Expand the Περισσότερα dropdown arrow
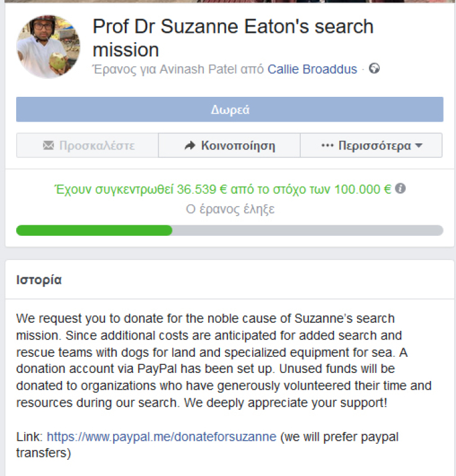The image size is (456, 476). pos(418,146)
